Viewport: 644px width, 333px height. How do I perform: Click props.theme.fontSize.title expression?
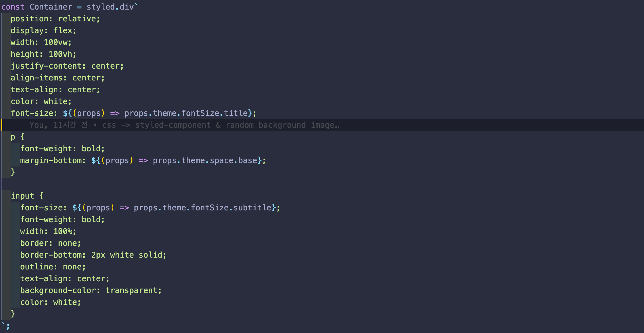pyautogui.click(x=186, y=113)
